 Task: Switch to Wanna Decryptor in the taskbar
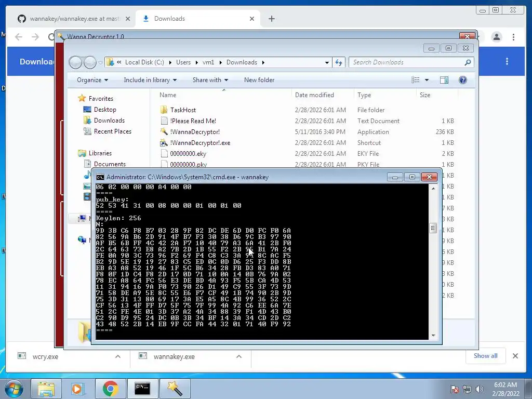point(175,389)
